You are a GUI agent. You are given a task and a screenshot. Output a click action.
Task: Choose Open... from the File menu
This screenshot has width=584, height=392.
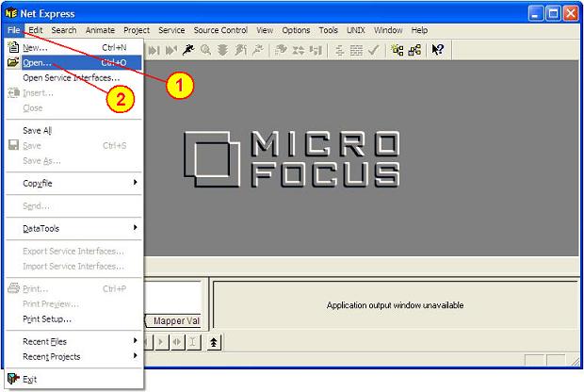click(73, 62)
